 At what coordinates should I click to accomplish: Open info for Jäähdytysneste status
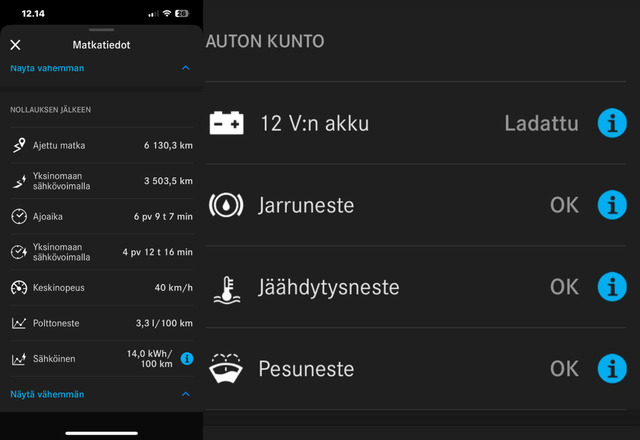pos(612,287)
